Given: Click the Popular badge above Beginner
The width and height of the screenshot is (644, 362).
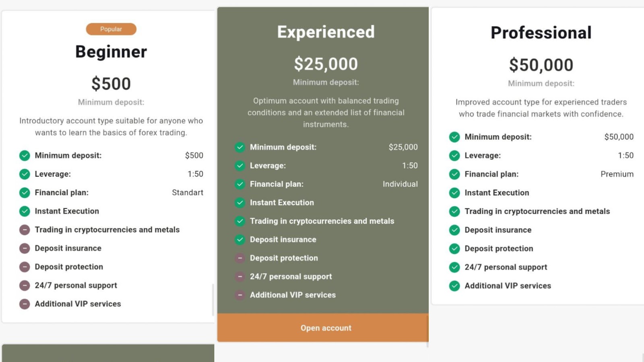Looking at the screenshot, I should point(111,29).
